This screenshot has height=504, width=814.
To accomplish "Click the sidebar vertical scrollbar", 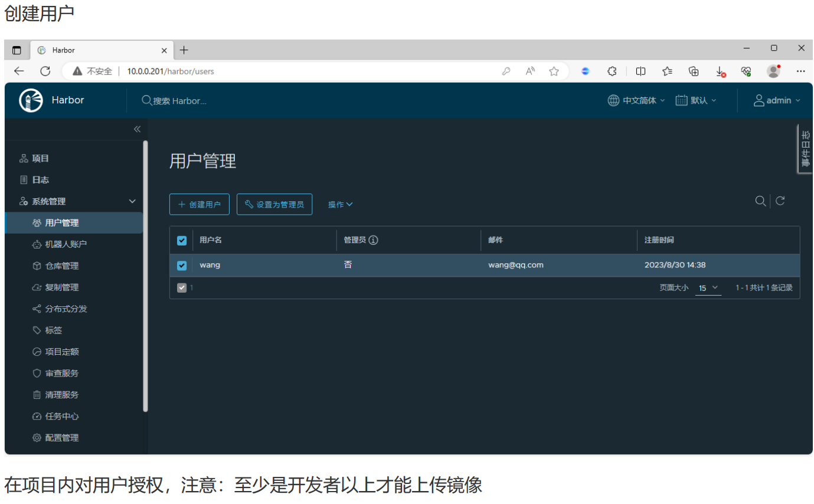I will (x=145, y=276).
